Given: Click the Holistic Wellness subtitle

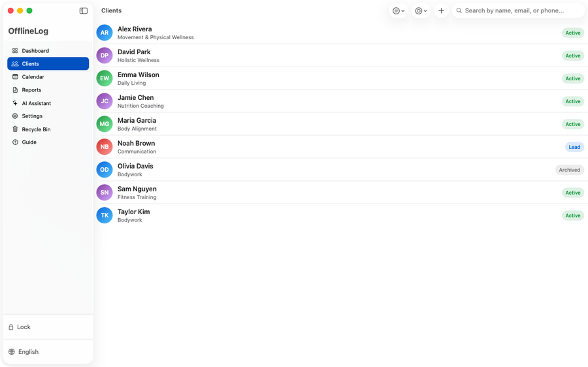Looking at the screenshot, I should tap(139, 60).
